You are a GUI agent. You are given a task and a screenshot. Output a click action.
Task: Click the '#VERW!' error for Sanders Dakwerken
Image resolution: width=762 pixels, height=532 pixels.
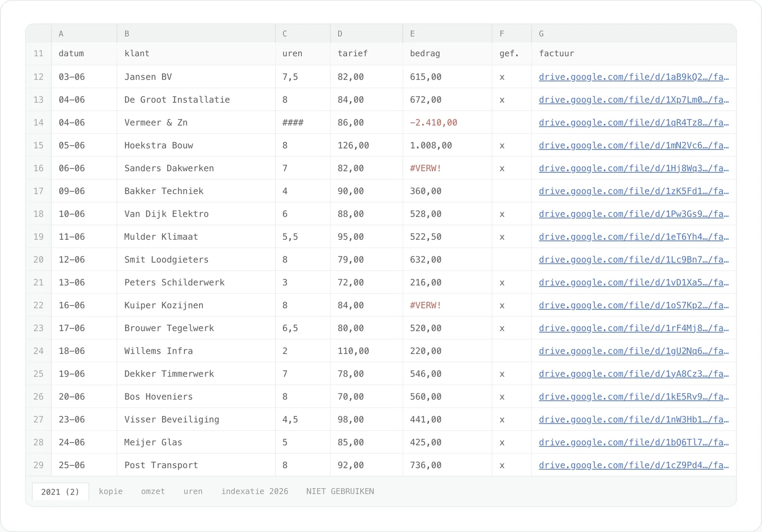click(x=447, y=168)
